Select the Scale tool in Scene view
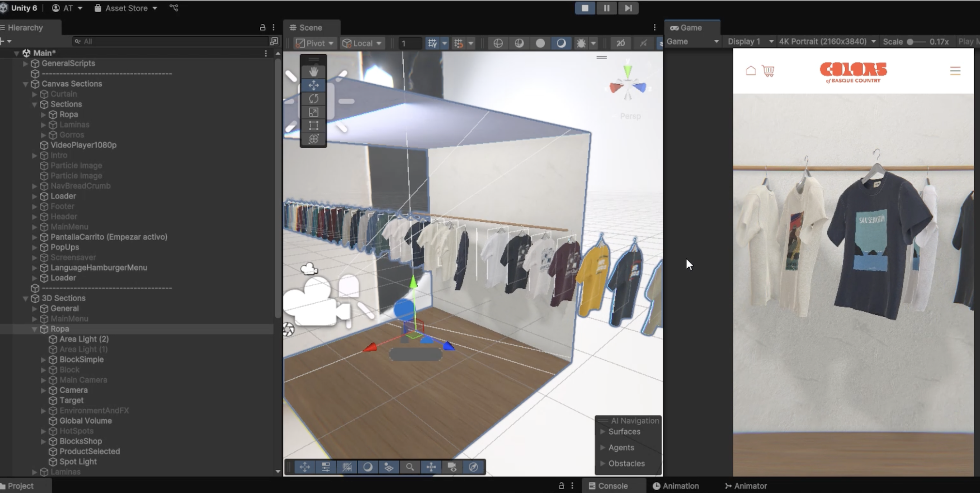Image resolution: width=980 pixels, height=493 pixels. pyautogui.click(x=314, y=112)
